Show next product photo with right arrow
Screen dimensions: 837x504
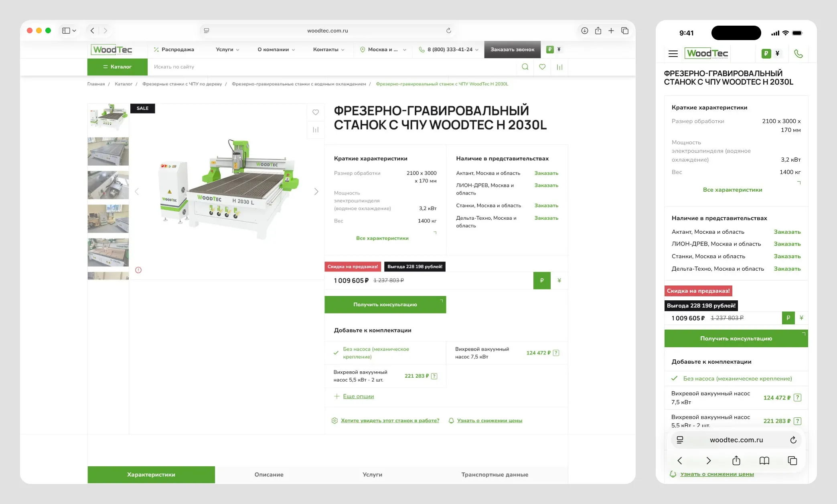pos(316,192)
